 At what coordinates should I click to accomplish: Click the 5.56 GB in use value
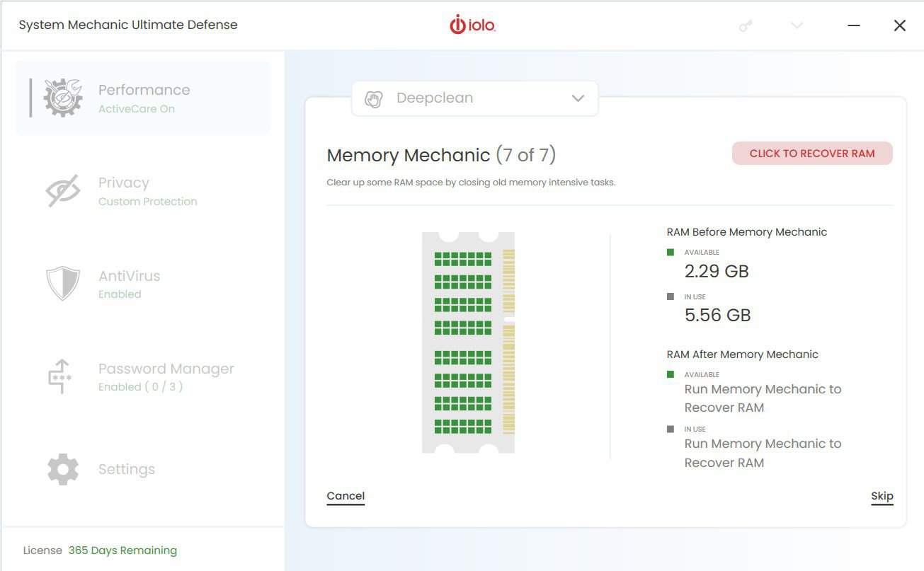pyautogui.click(x=717, y=315)
